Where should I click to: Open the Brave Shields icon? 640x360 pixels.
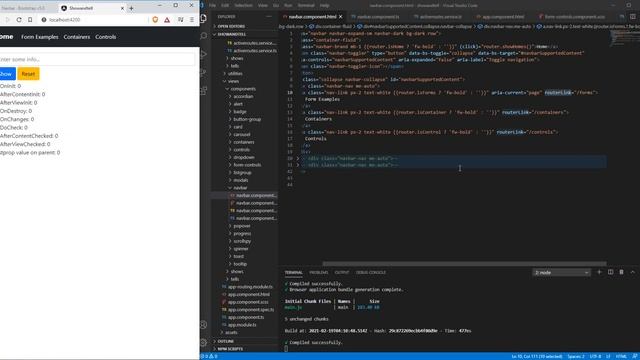click(x=155, y=20)
